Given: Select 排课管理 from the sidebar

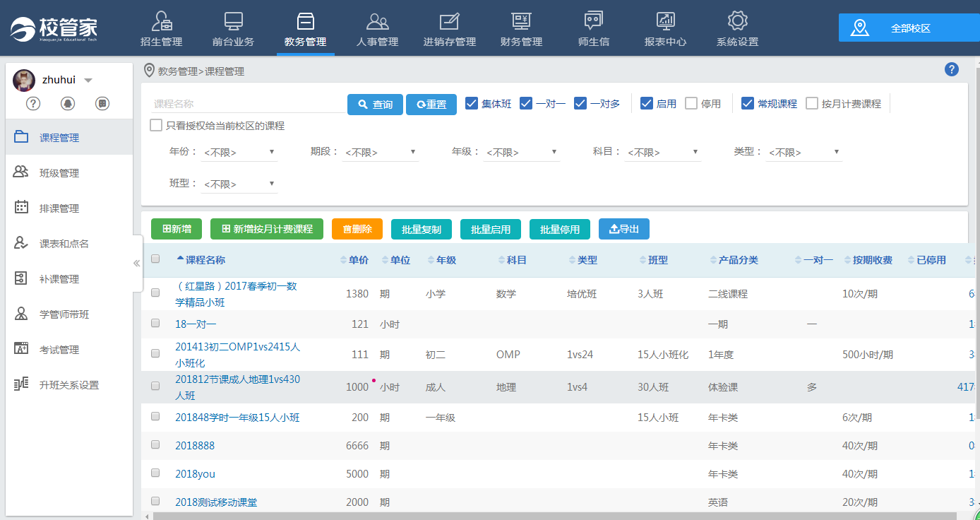Looking at the screenshot, I should [x=59, y=208].
